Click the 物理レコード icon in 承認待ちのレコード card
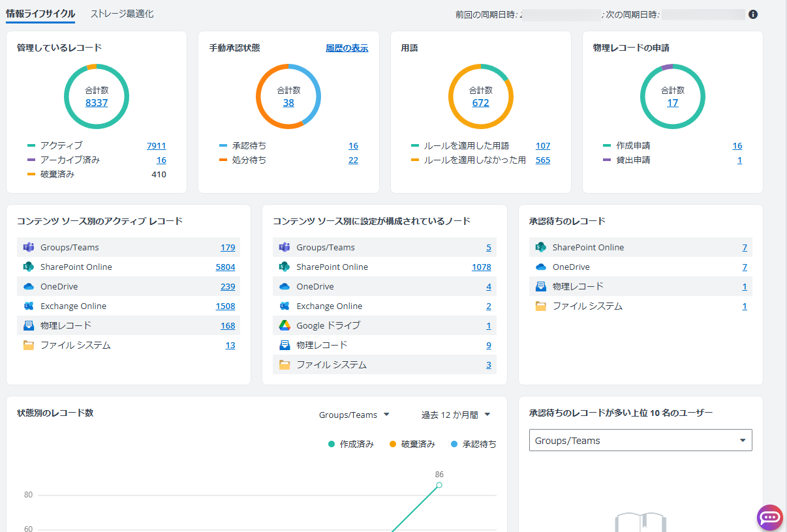 click(x=540, y=286)
